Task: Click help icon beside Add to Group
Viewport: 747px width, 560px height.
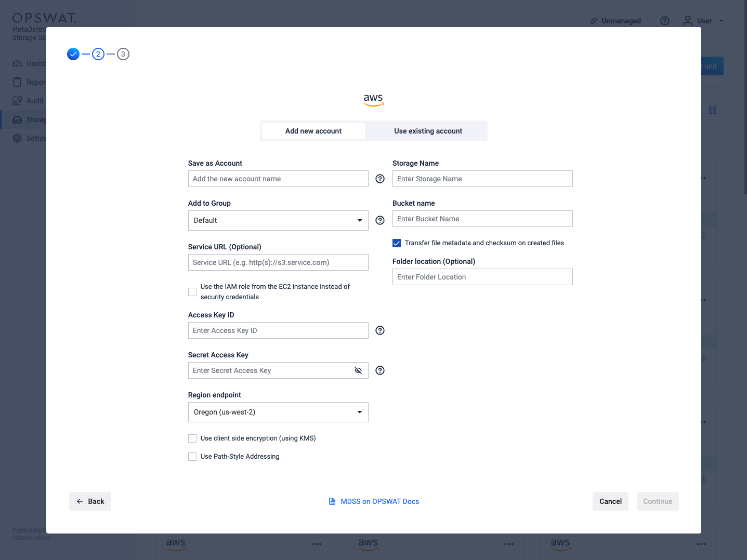Action: tap(380, 220)
